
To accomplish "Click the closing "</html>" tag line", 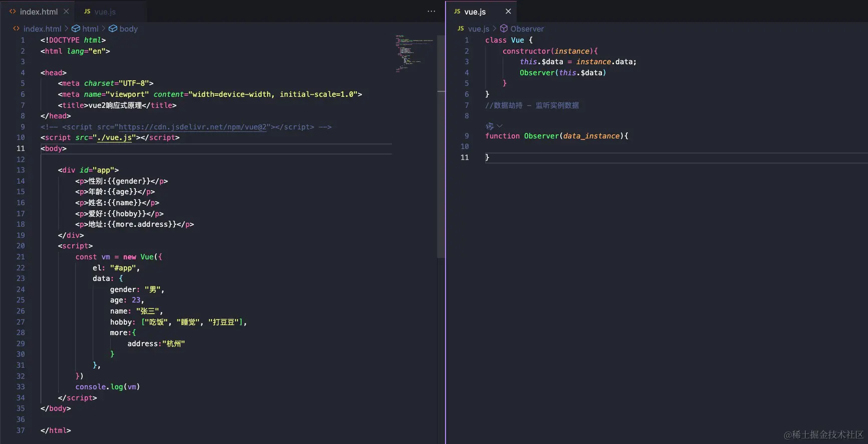I will pyautogui.click(x=56, y=430).
